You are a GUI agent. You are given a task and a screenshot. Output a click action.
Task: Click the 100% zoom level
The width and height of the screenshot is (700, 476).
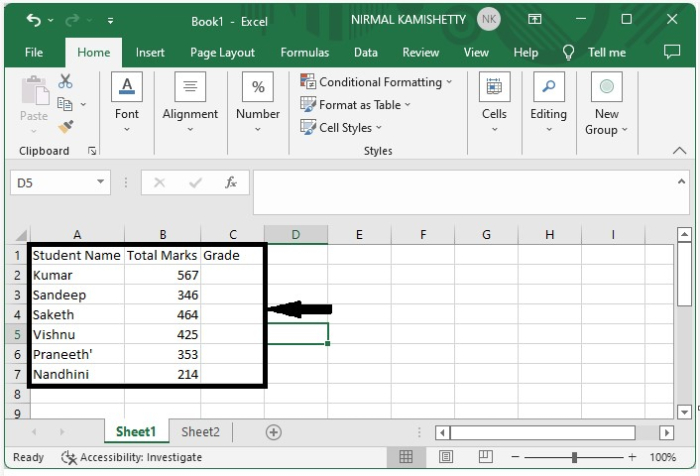click(x=662, y=457)
